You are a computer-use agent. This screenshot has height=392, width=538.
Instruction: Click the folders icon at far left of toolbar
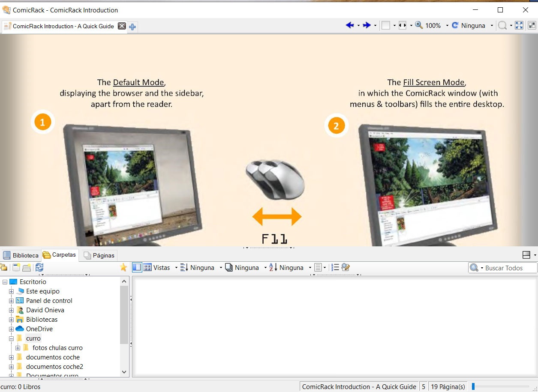3,268
